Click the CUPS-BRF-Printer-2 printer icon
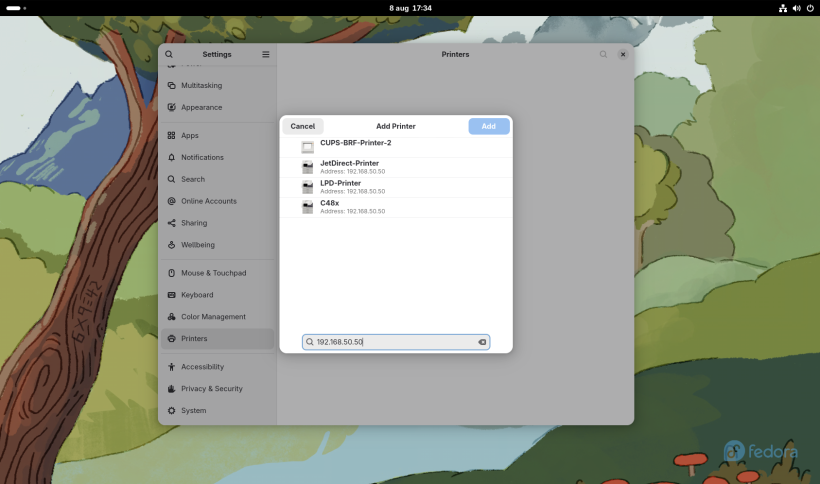 [x=308, y=147]
